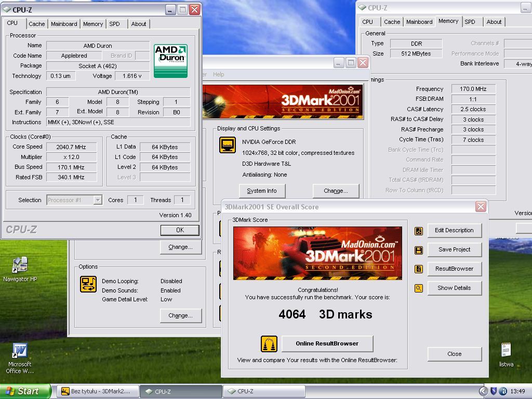This screenshot has width=532, height=399.
Task: Select About tab in right CPU-Z window
Action: coord(494,22)
